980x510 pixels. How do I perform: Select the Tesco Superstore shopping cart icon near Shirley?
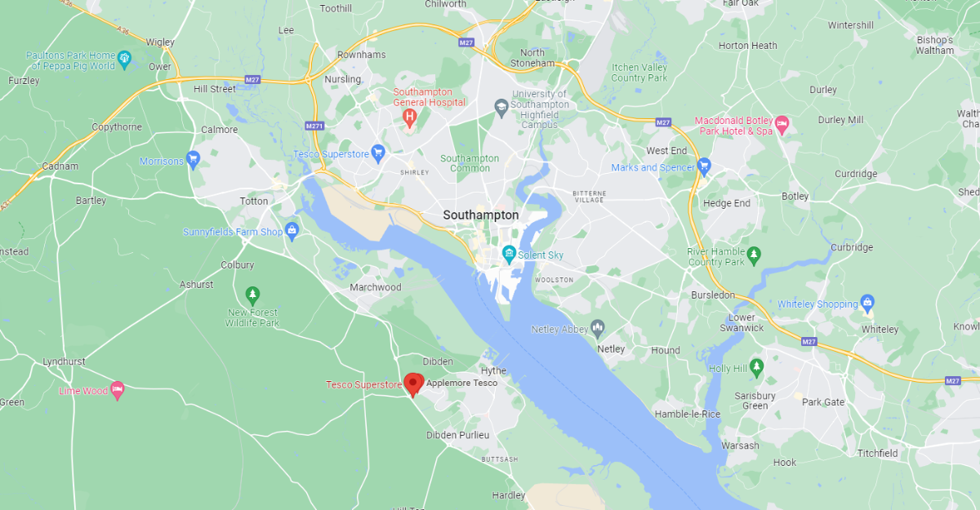377,152
